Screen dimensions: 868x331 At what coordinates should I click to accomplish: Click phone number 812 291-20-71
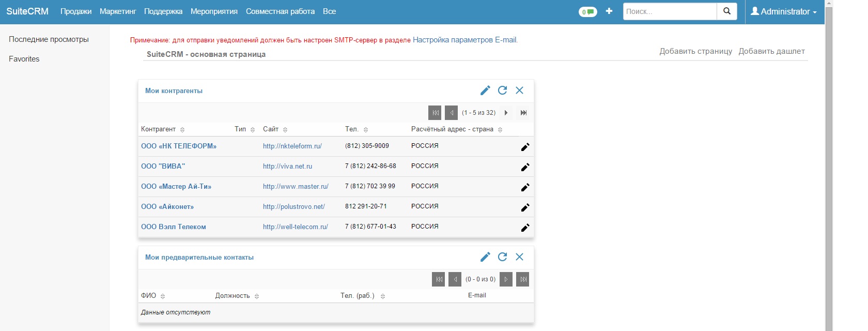point(366,206)
